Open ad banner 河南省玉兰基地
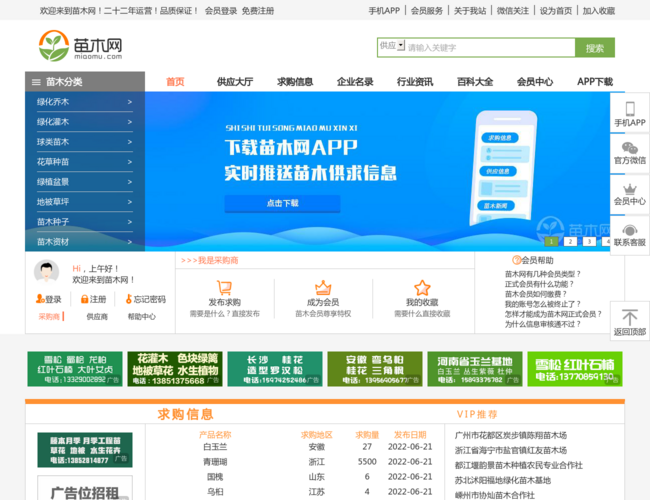650x500 pixels. (x=475, y=369)
